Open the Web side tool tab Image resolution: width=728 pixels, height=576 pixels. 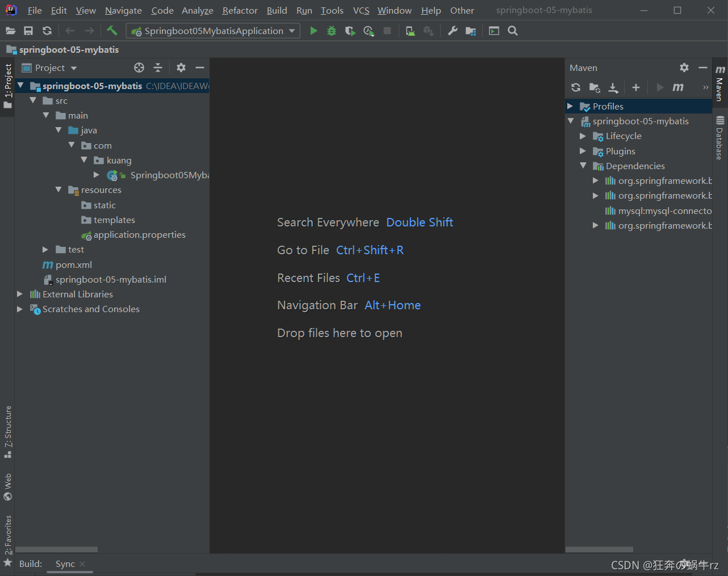tap(7, 487)
